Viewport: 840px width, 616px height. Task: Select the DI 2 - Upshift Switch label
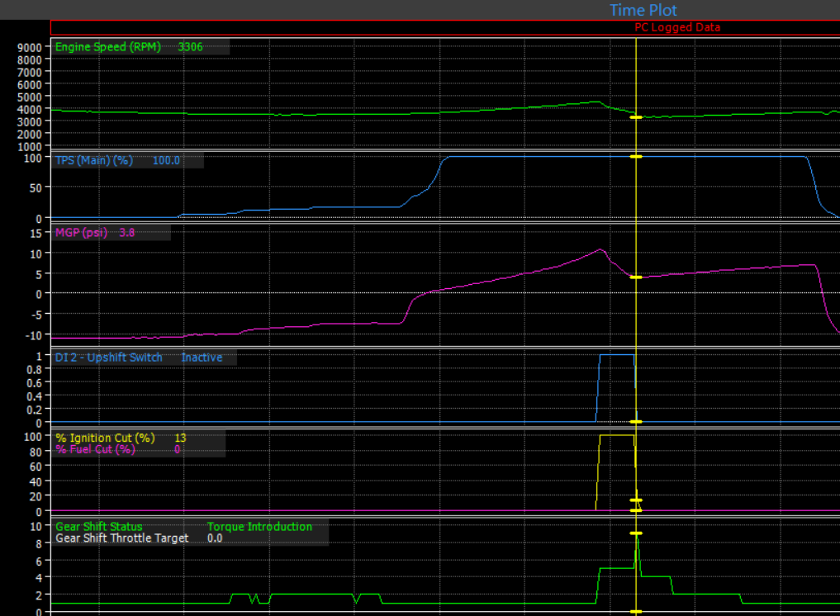click(109, 358)
